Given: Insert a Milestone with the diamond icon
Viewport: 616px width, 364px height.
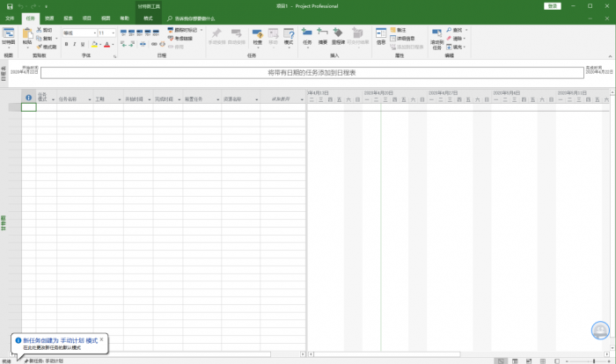Looking at the screenshot, I should pos(338,33).
